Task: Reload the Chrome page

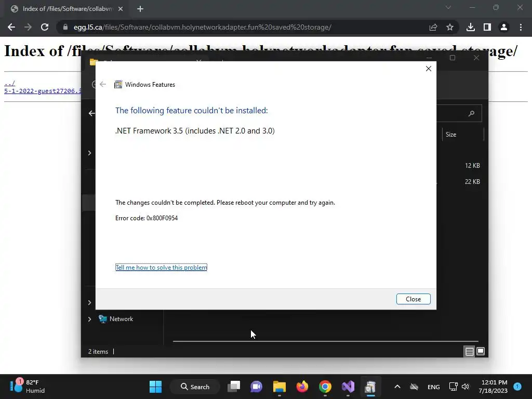Action: point(45,27)
